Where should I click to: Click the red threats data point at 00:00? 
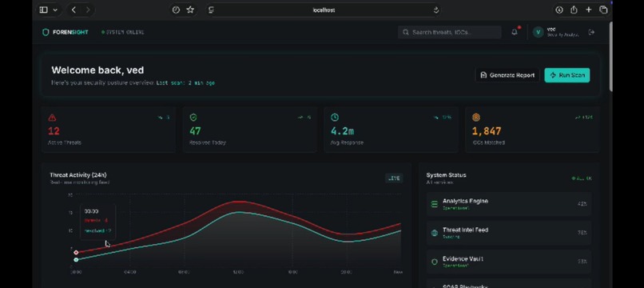(76, 252)
